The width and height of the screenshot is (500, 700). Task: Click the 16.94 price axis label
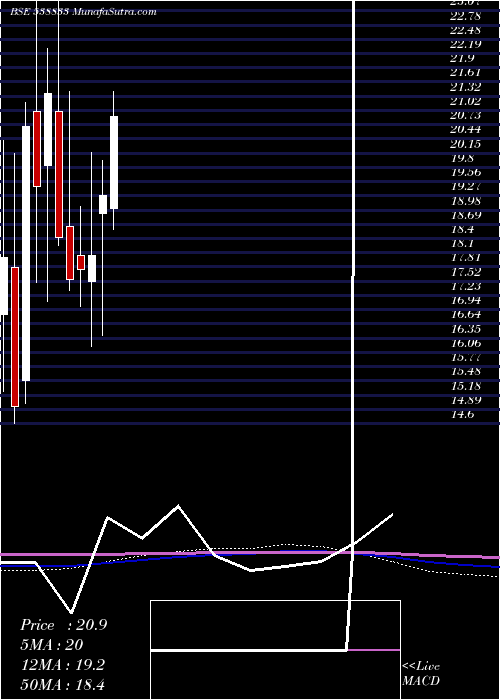click(x=466, y=300)
